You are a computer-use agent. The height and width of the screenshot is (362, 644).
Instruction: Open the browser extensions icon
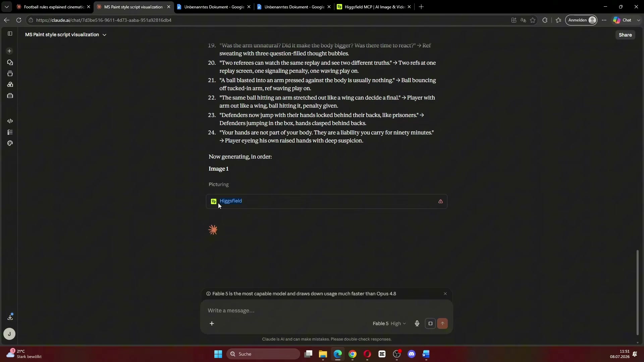point(545,20)
